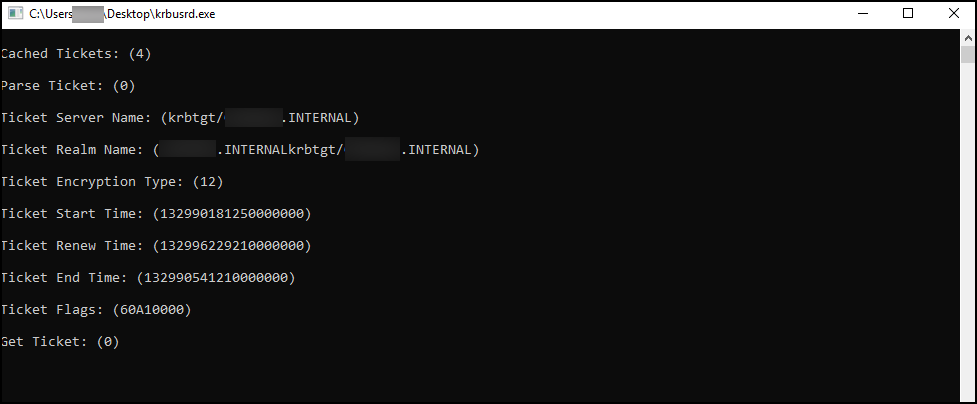Click the Ticket End Time label
The image size is (977, 404).
(65, 278)
